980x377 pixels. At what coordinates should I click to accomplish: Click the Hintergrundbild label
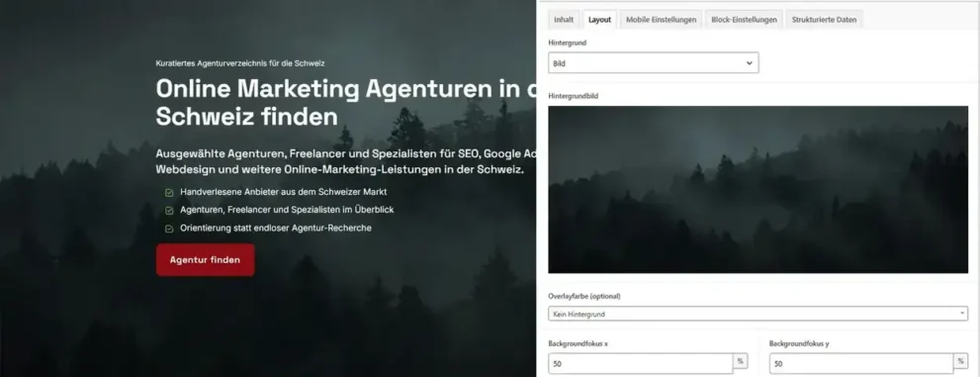(x=574, y=96)
